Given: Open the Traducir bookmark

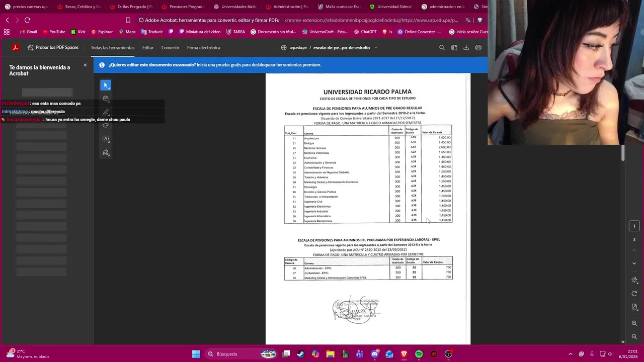Looking at the screenshot, I should pyautogui.click(x=152, y=32).
